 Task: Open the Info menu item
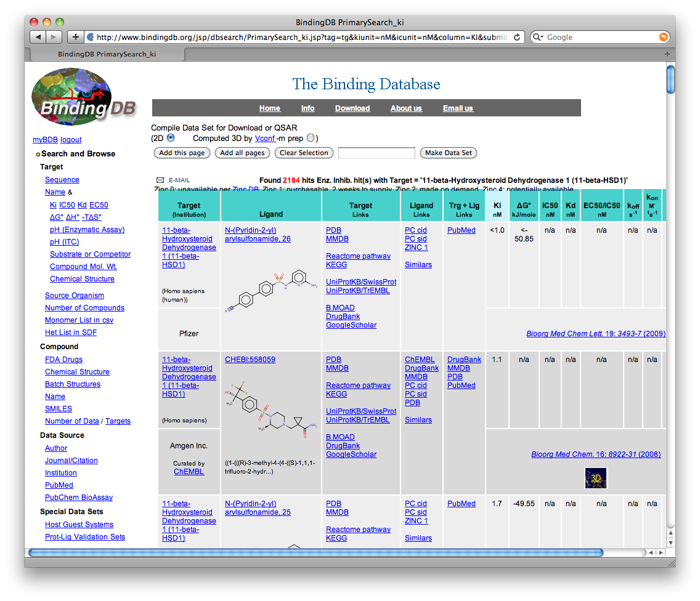(307, 108)
